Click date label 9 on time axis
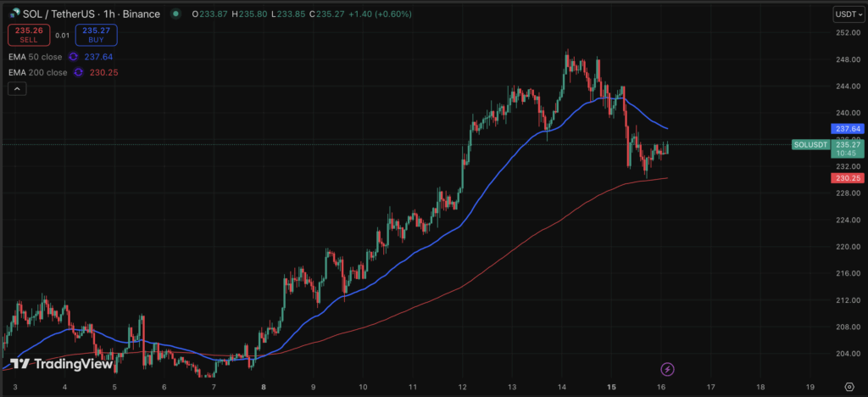The height and width of the screenshot is (397, 868). (x=314, y=387)
